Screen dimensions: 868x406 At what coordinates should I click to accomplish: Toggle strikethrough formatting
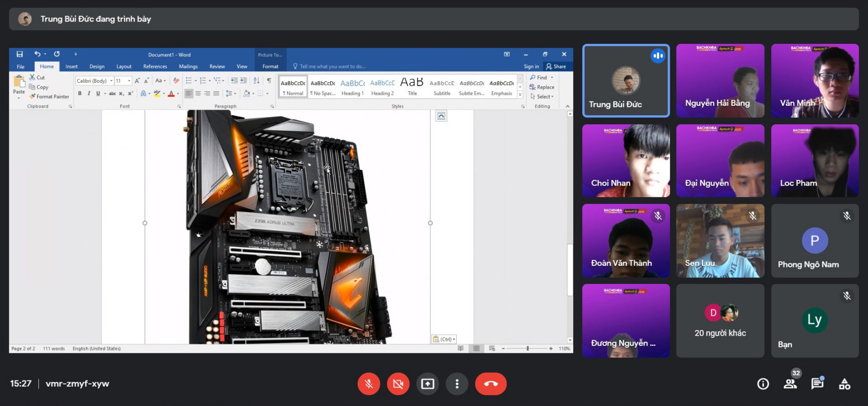[x=112, y=93]
